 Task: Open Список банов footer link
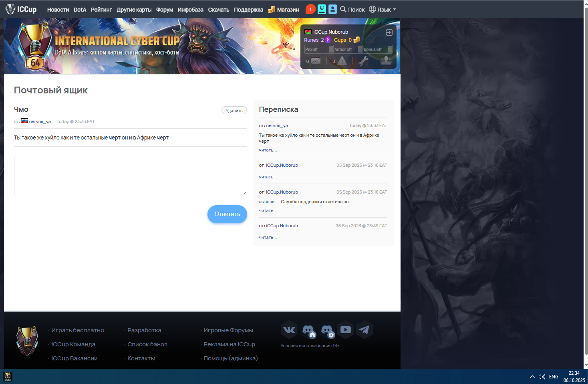(x=147, y=344)
